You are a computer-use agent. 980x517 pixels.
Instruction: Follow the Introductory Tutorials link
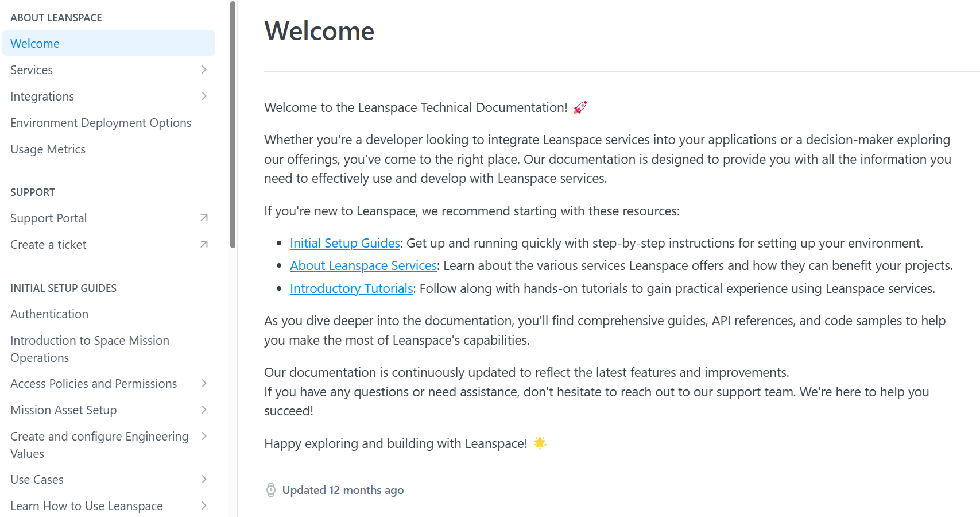pos(351,289)
